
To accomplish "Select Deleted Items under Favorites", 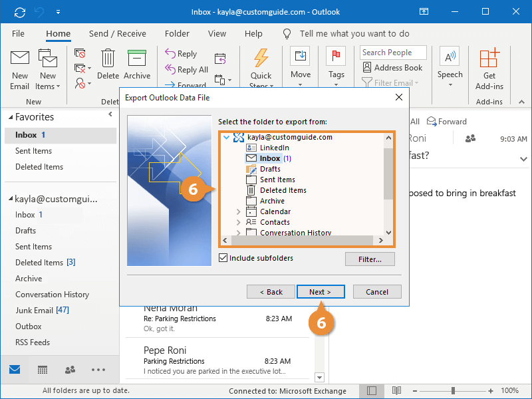I will pos(39,167).
